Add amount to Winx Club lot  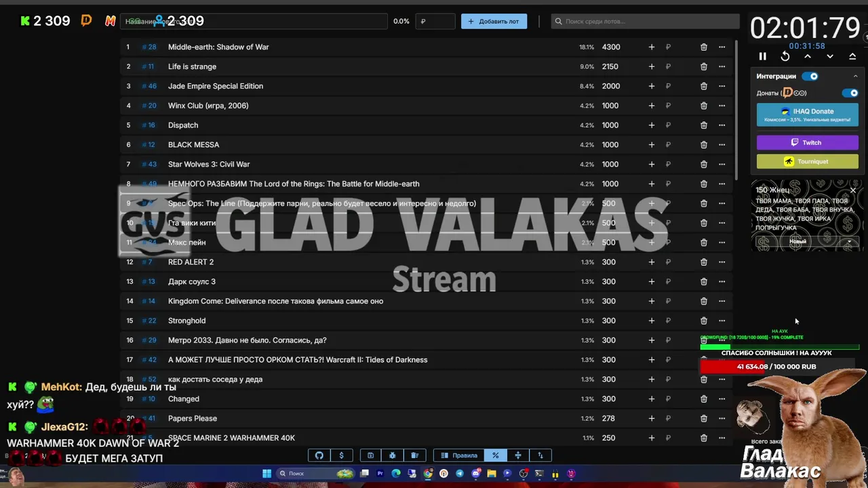[652, 106]
